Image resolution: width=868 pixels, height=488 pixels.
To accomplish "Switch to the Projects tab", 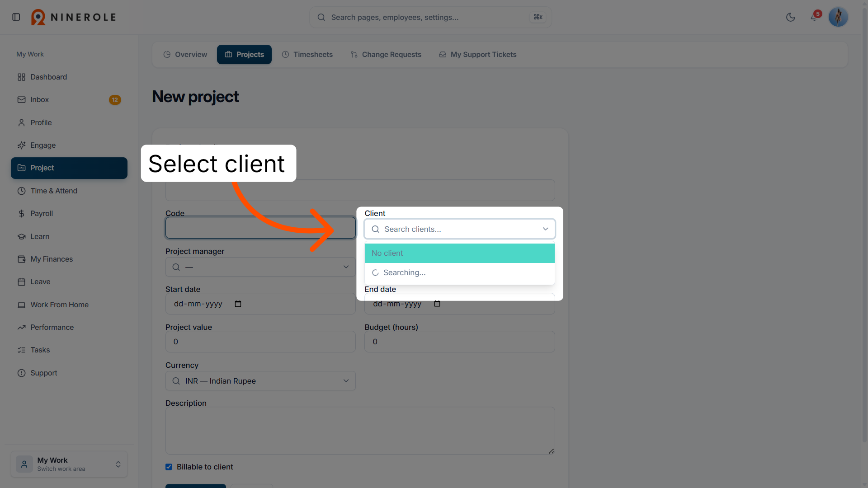I will click(244, 54).
